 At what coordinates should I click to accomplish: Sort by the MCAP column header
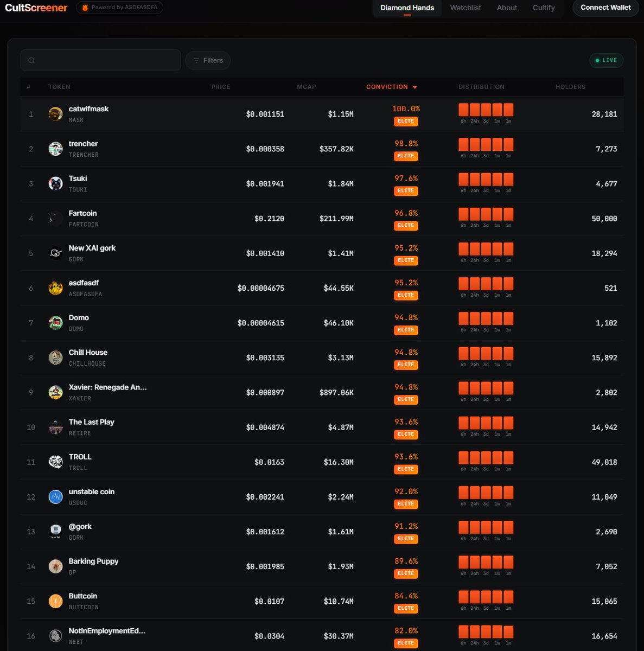point(306,87)
